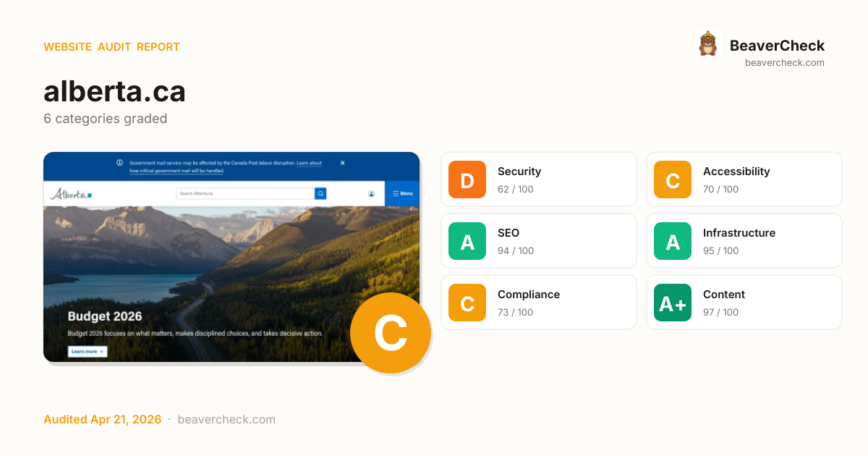This screenshot has height=456, width=868.
Task: Click the Security grade D badge
Action: [467, 180]
